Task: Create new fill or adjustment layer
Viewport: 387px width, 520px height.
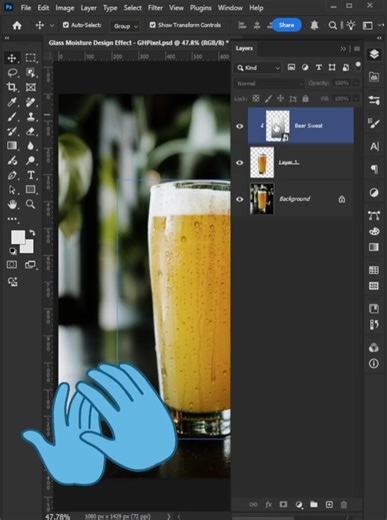Action: pyautogui.click(x=299, y=504)
